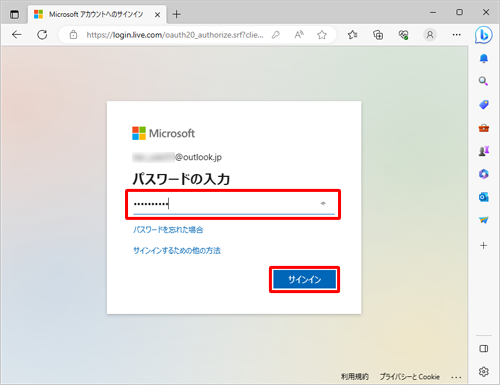Open sidebar search magnifier

click(x=484, y=81)
